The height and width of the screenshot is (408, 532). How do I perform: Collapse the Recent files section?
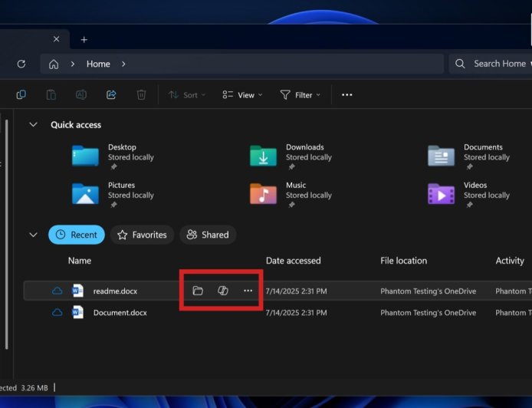point(33,235)
